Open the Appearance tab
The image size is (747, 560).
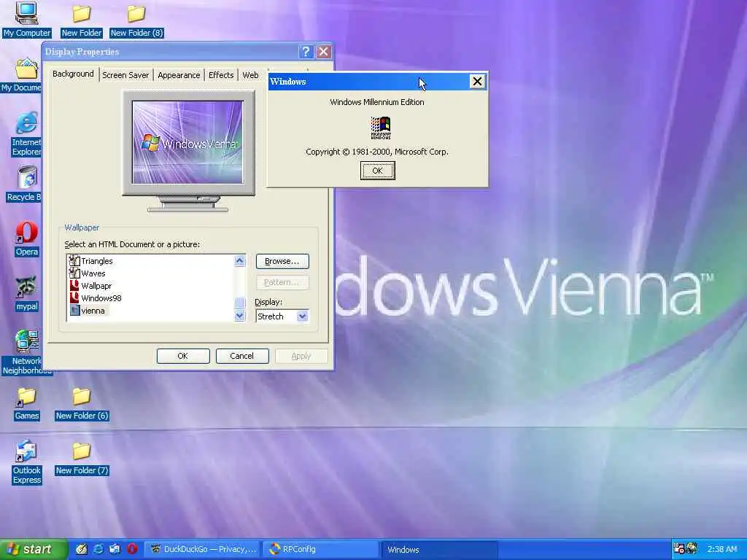(179, 75)
